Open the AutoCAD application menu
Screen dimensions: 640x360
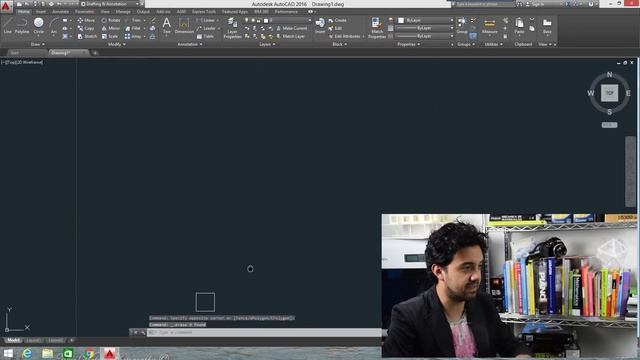click(6, 6)
